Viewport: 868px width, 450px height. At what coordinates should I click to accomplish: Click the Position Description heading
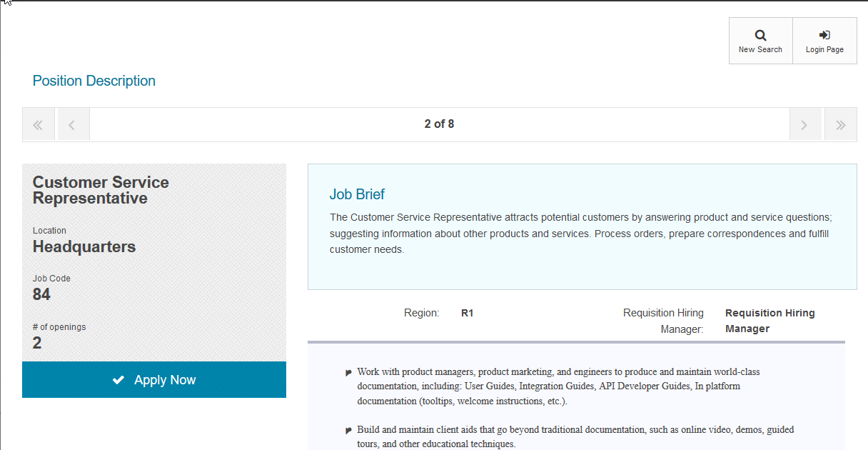click(94, 81)
